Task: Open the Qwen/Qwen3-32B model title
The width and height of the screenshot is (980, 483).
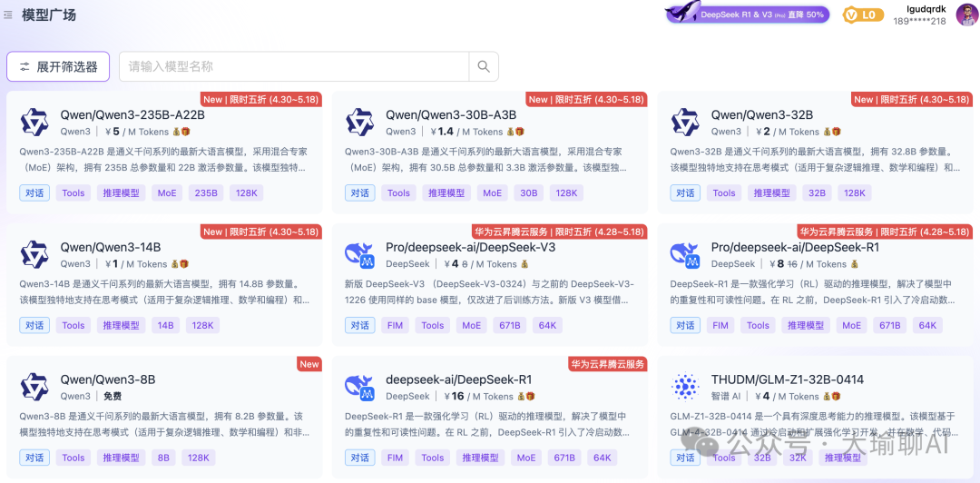Action: click(x=762, y=115)
